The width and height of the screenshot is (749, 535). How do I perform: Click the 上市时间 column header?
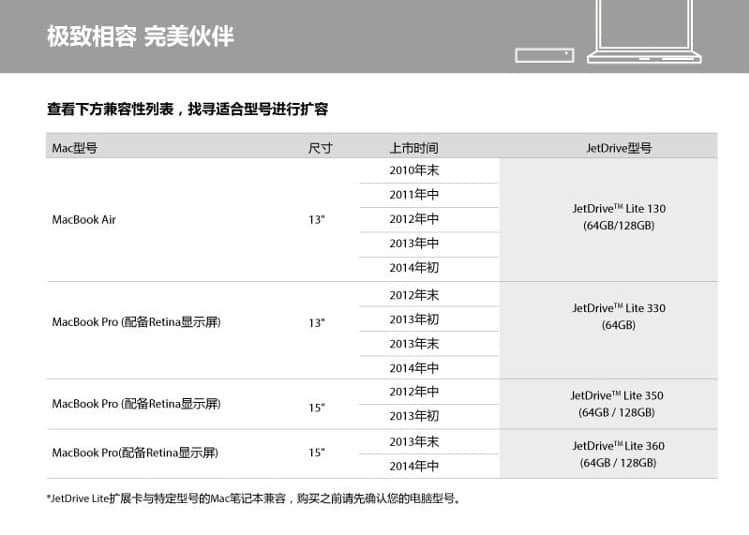click(414, 148)
